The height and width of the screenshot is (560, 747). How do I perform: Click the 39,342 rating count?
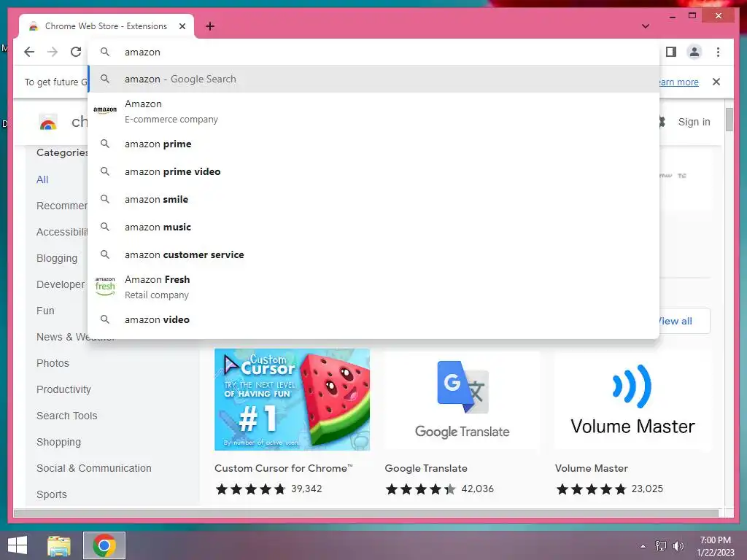306,489
